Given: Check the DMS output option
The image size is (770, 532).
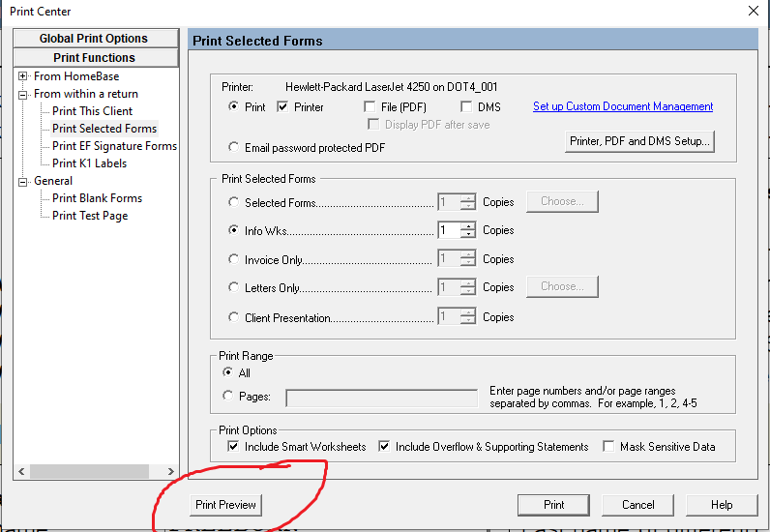Looking at the screenshot, I should coord(467,107).
